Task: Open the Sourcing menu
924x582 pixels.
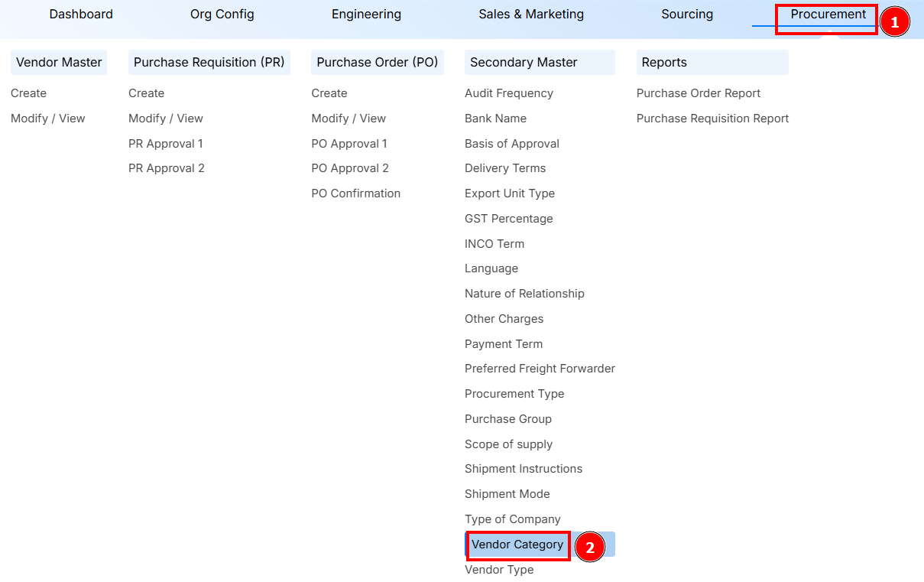Action: coord(686,14)
